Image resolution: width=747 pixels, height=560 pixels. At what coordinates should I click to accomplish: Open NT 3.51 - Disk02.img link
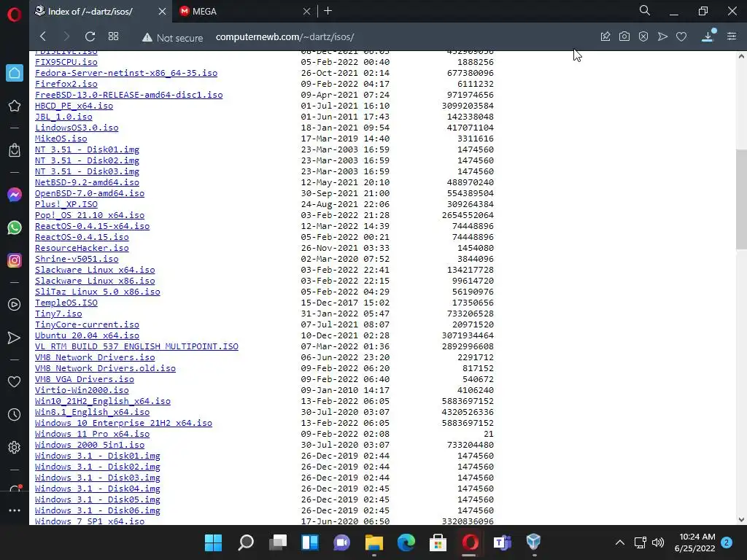coord(88,160)
